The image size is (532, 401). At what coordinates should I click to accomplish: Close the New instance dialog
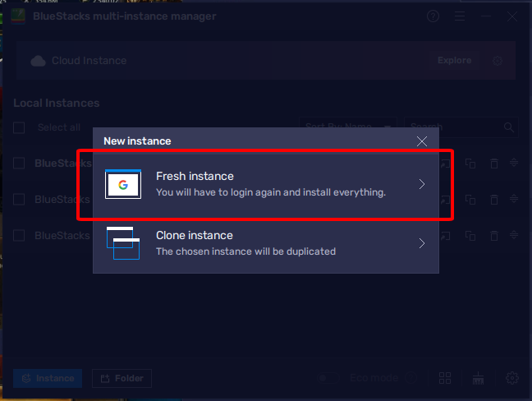[x=422, y=141]
